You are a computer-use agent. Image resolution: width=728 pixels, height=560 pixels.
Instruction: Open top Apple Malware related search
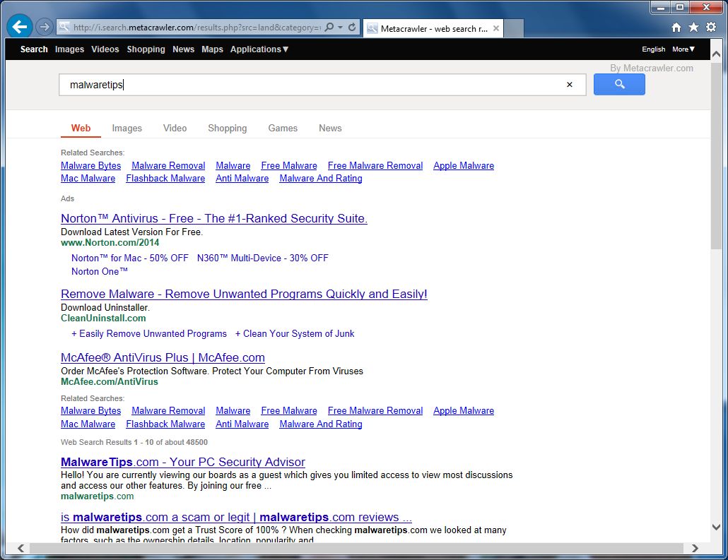point(464,166)
